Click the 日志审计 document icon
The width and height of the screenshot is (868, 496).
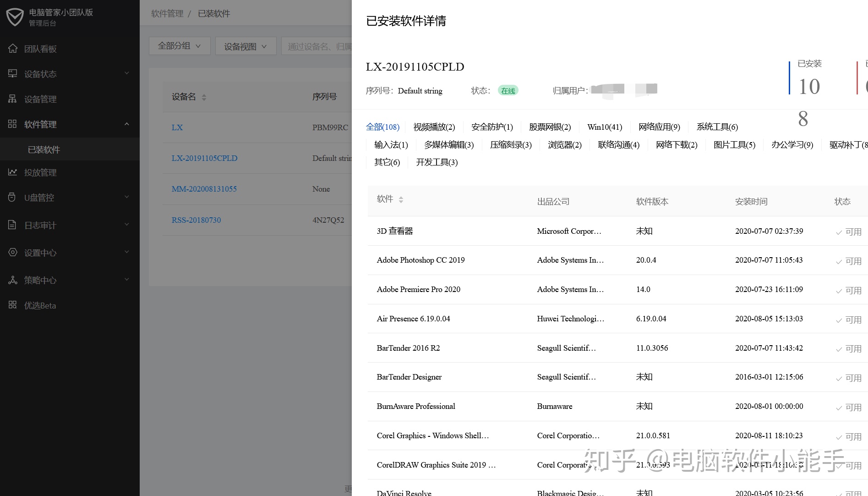tap(13, 225)
